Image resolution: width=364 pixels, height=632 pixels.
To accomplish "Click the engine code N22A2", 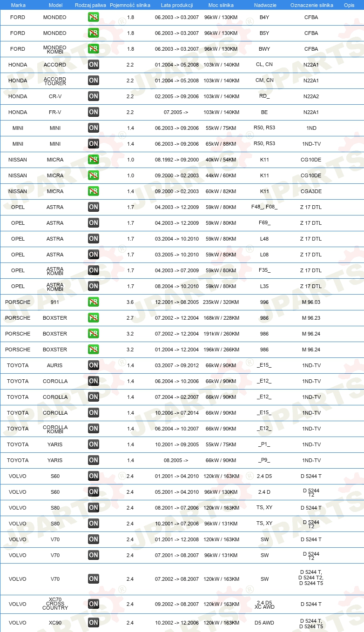I will point(311,96).
